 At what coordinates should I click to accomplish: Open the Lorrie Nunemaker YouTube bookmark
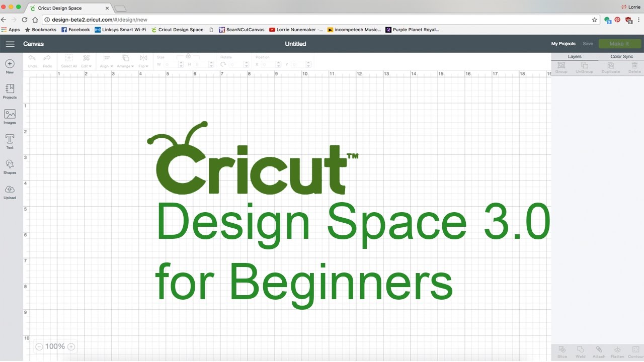pos(296,30)
